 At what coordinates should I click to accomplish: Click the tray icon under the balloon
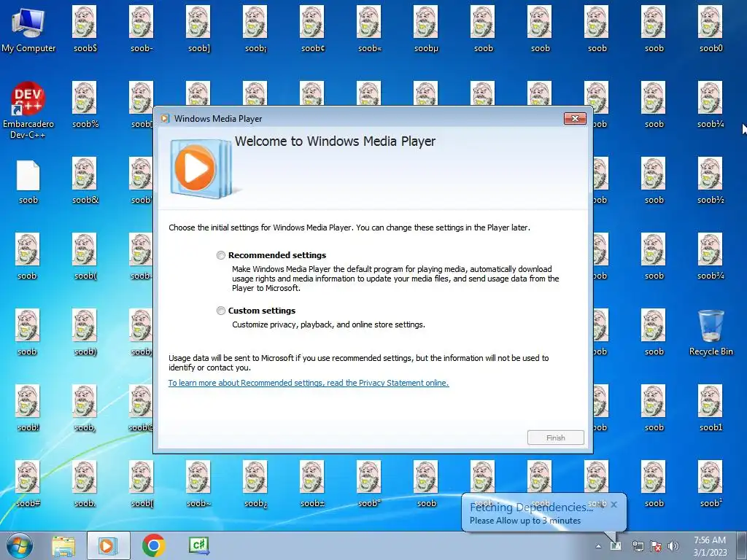[616, 546]
